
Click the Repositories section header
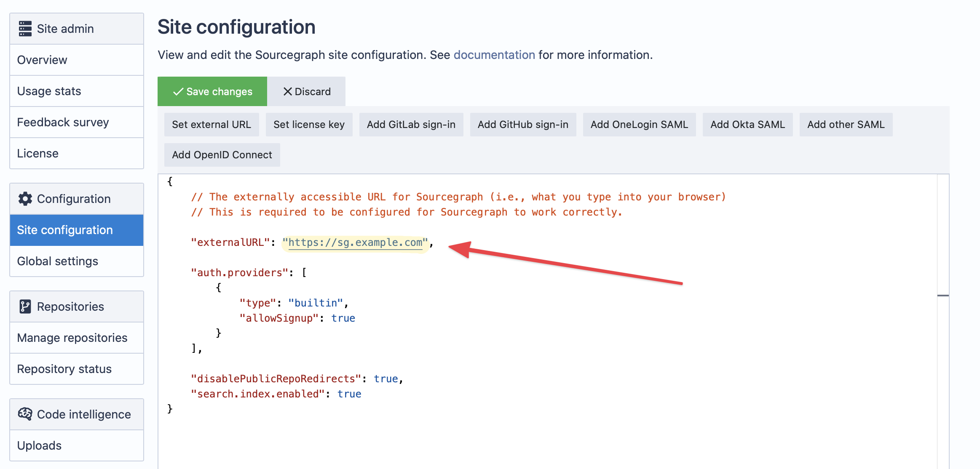tap(77, 306)
